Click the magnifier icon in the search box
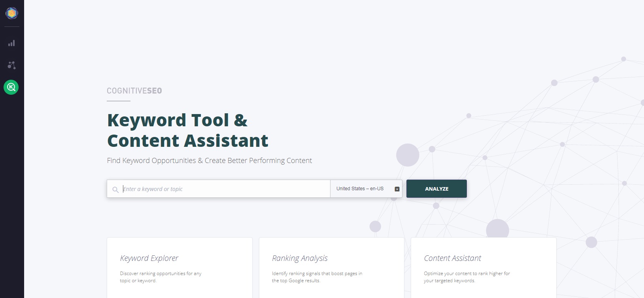 [115, 189]
